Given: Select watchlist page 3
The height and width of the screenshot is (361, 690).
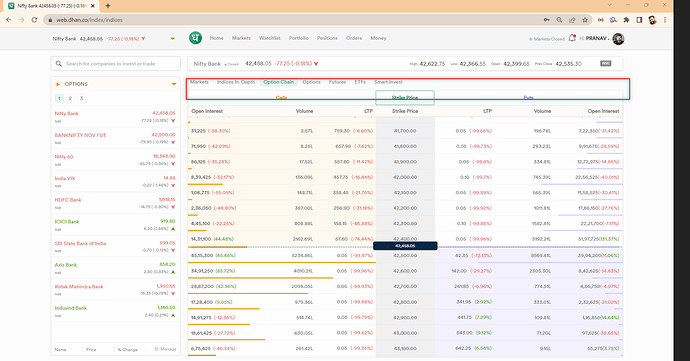Looking at the screenshot, I should pos(81,98).
